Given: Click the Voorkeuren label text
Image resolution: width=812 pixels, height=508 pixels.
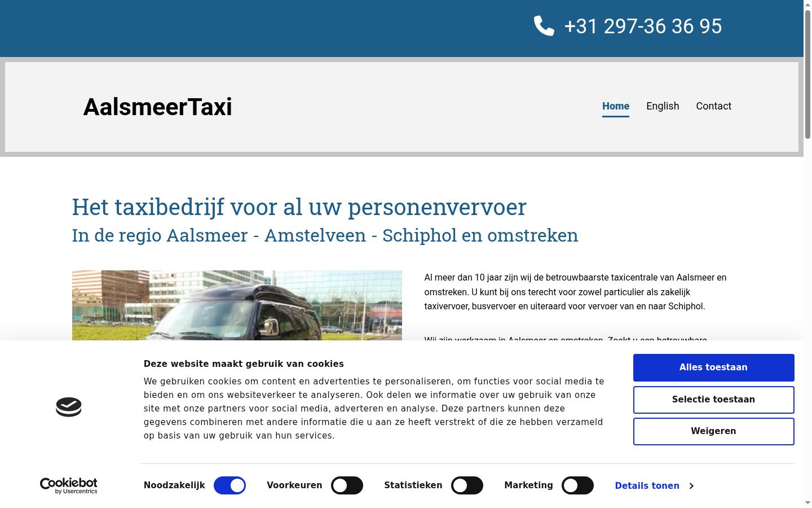Looking at the screenshot, I should [x=294, y=485].
